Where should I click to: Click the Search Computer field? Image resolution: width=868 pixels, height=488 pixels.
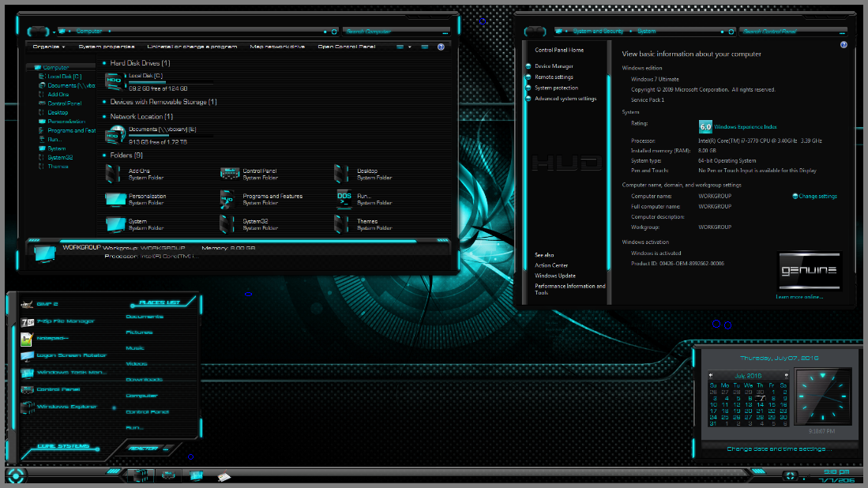tap(395, 32)
